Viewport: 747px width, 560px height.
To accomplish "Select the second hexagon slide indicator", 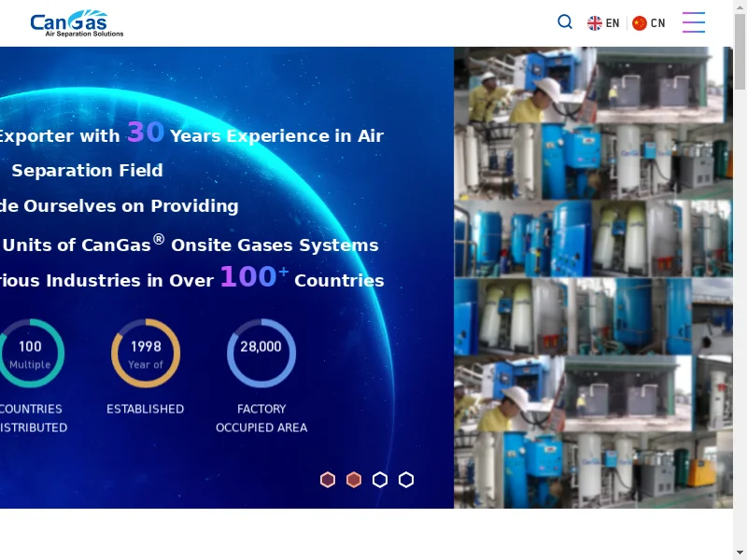I will pyautogui.click(x=354, y=480).
